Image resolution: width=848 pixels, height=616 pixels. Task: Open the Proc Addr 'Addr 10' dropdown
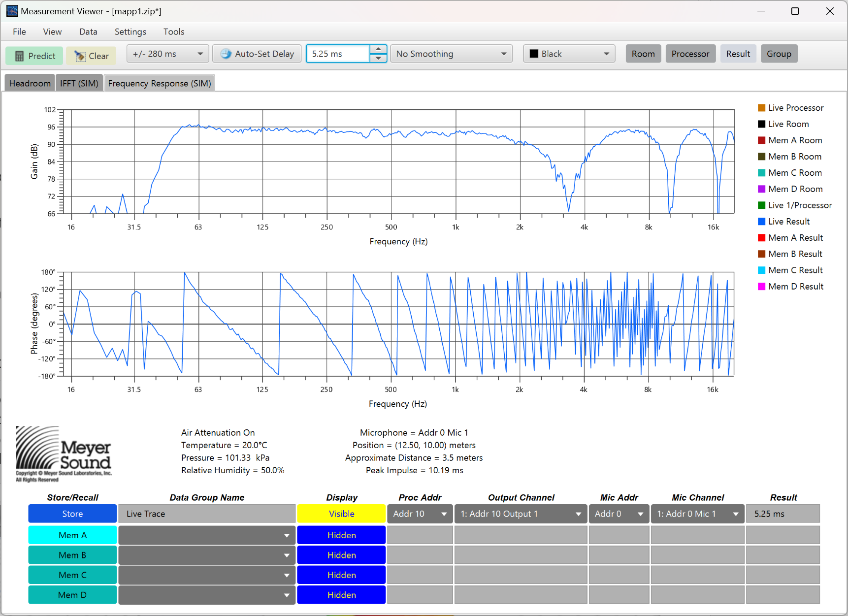pos(420,514)
